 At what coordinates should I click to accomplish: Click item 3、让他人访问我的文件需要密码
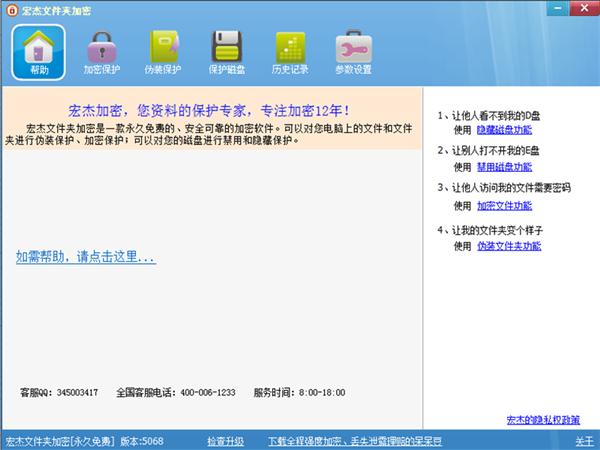click(x=504, y=188)
